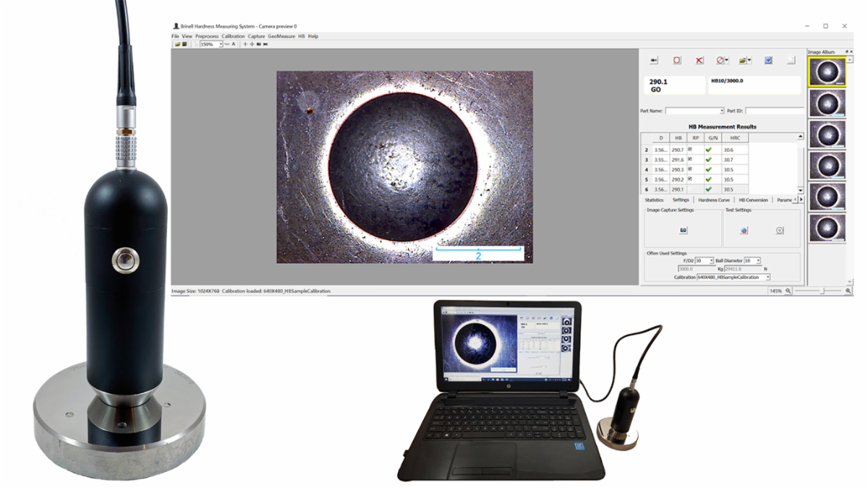This screenshot has height=488, width=868.
Task: Switch to the HB Conversion tab
Action: (x=753, y=200)
